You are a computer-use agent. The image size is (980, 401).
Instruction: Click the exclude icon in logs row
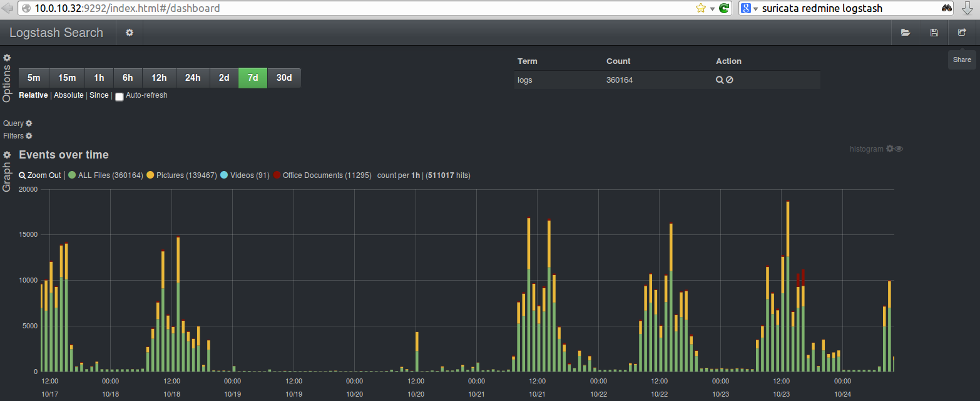tap(730, 80)
